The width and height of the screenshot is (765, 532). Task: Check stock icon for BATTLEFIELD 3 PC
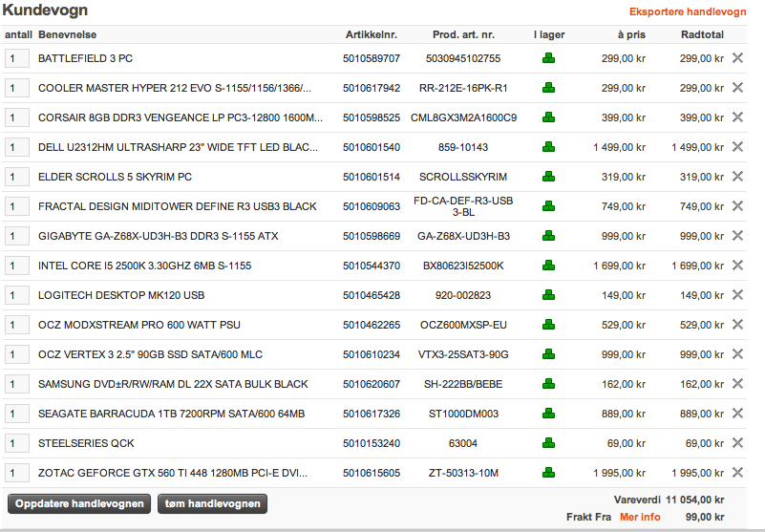(x=549, y=58)
